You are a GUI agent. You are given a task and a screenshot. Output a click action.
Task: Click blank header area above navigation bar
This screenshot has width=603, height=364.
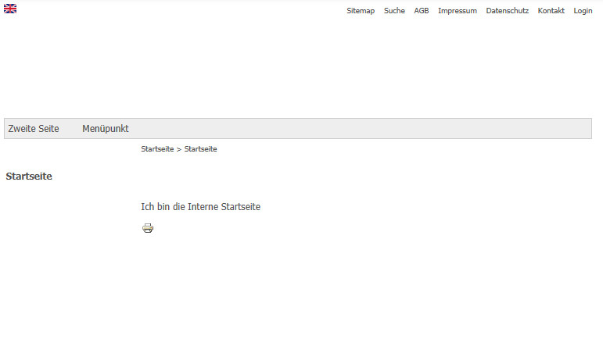[301, 70]
